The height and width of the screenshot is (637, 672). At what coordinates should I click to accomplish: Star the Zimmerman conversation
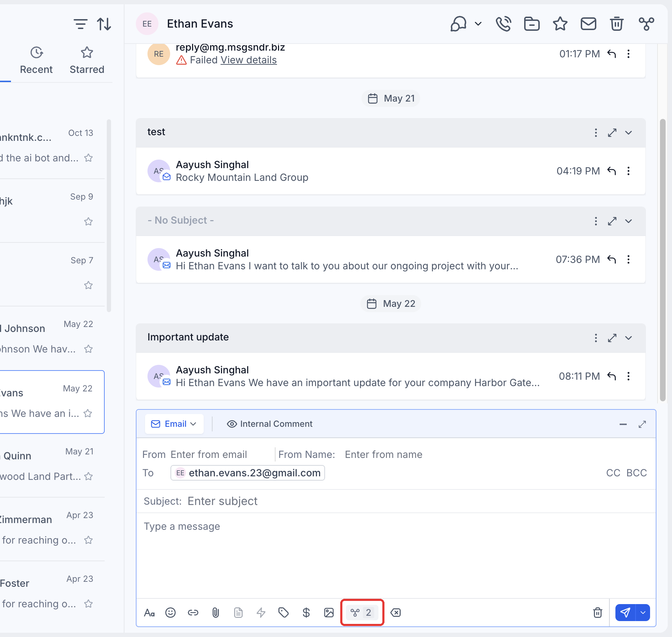88,540
